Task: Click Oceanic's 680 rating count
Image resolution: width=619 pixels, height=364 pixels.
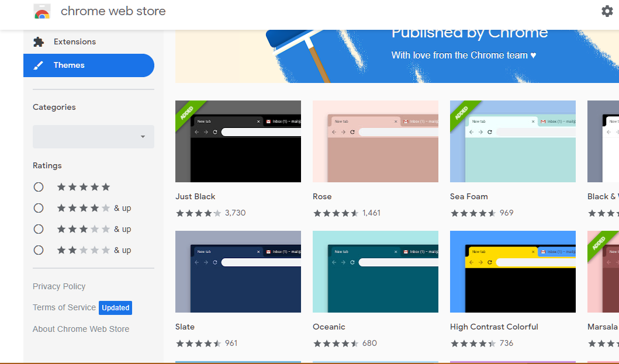Action: 369,343
